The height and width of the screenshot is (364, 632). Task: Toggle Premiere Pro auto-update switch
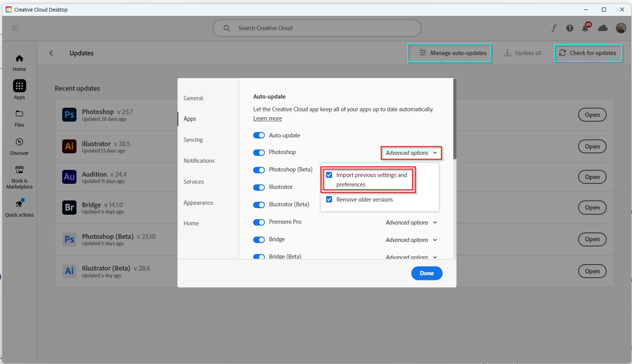259,222
